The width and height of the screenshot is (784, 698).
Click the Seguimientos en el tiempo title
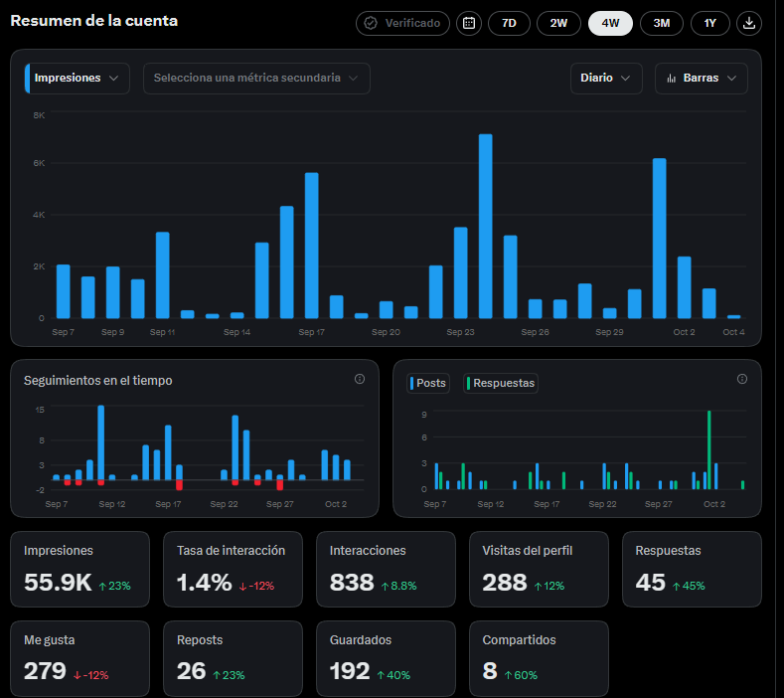coord(98,381)
